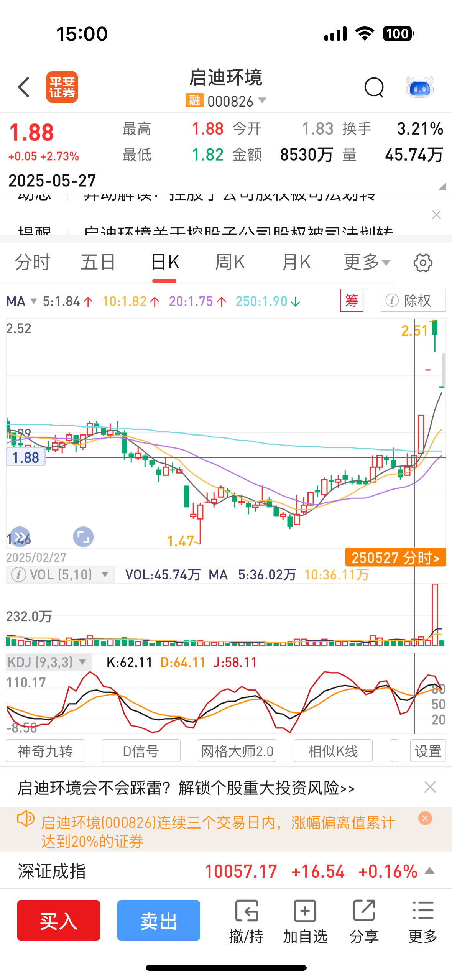Tap the 分享 share icon
The width and height of the screenshot is (452, 980).
pyautogui.click(x=364, y=921)
